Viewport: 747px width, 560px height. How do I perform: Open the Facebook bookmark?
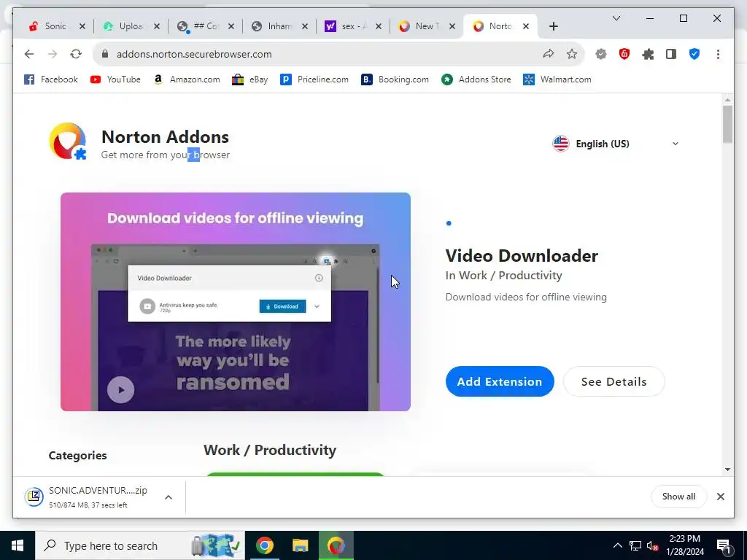pos(51,79)
